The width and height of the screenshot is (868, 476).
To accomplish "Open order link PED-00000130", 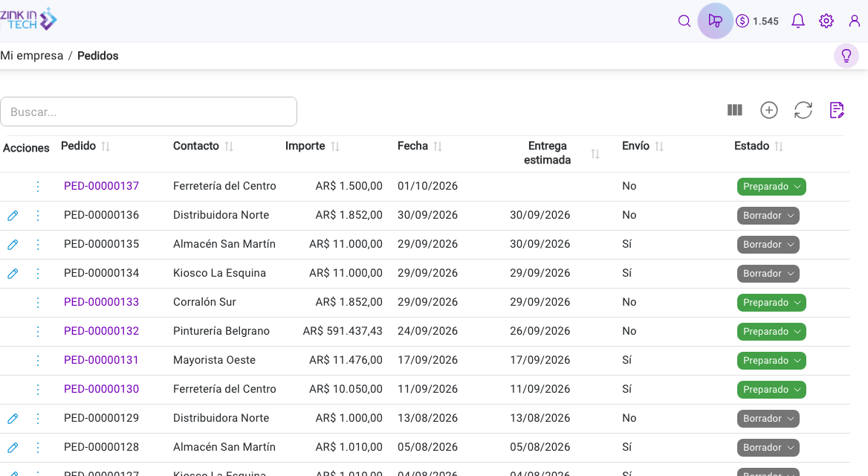I will tap(101, 389).
